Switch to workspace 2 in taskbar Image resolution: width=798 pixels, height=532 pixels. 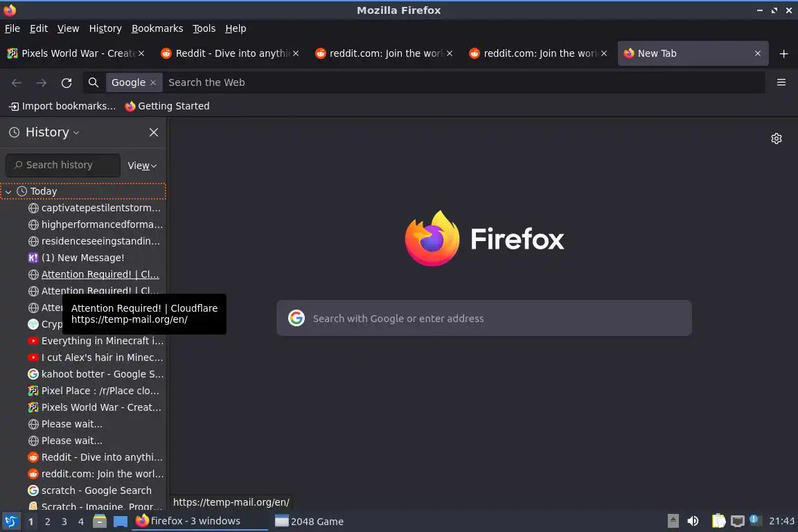tap(48, 522)
